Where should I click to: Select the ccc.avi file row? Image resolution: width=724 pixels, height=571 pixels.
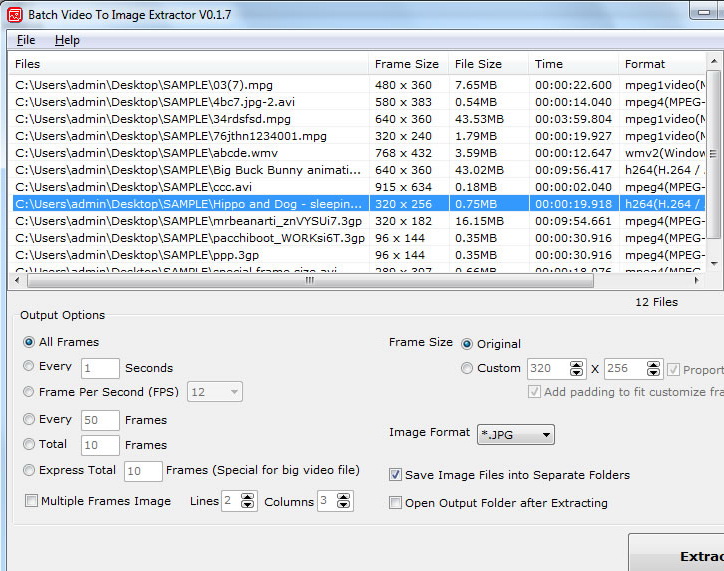359,187
